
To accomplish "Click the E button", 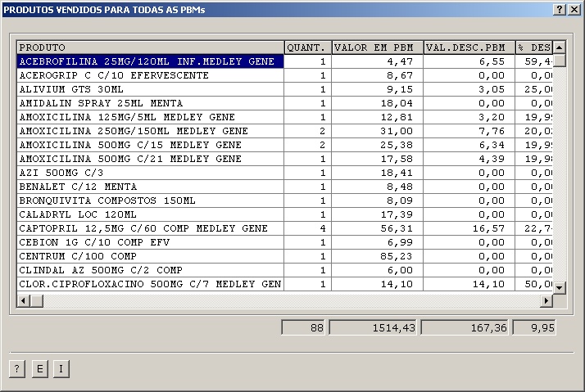I will tap(39, 369).
